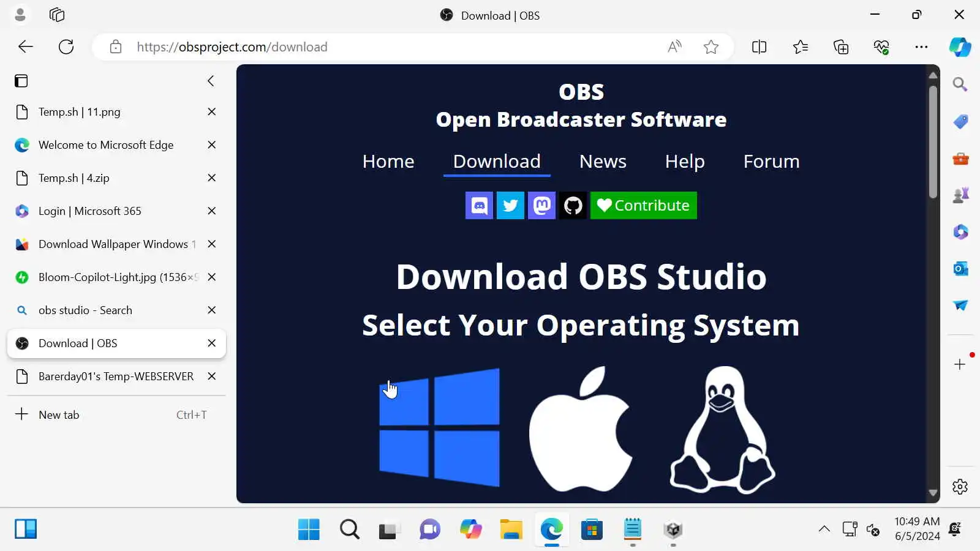980x551 pixels.
Task: Open Settings and more ellipsis menu
Action: click(x=921, y=47)
